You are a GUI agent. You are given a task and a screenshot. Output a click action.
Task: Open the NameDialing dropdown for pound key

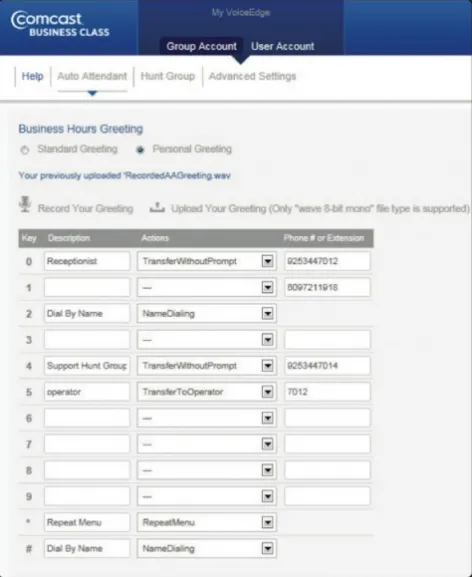[x=207, y=549]
